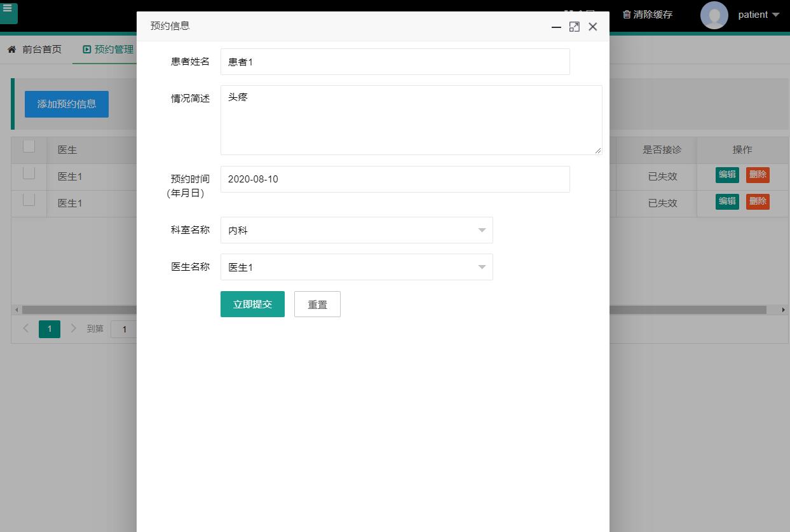The image size is (790, 532).
Task: Click the patient profile avatar picture
Action: 714,16
